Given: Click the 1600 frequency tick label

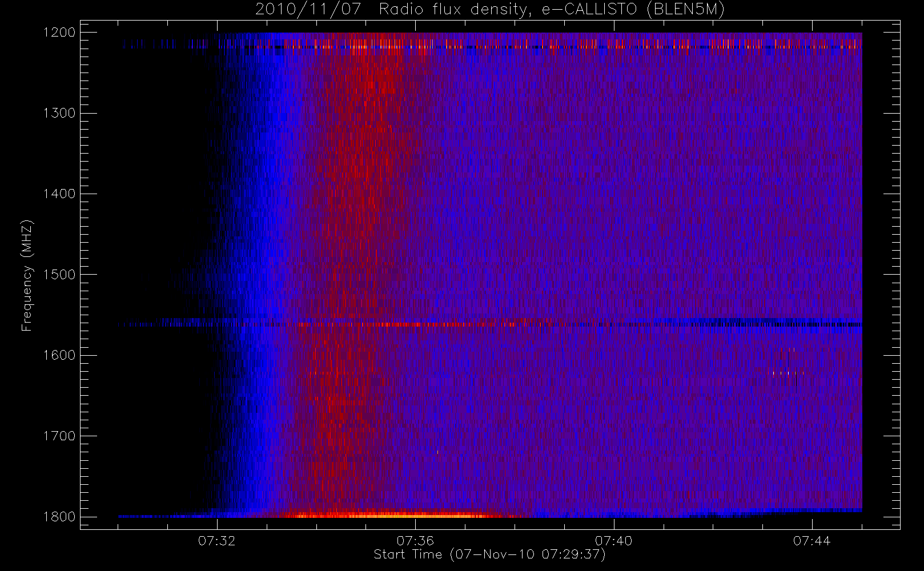Looking at the screenshot, I should coord(59,355).
